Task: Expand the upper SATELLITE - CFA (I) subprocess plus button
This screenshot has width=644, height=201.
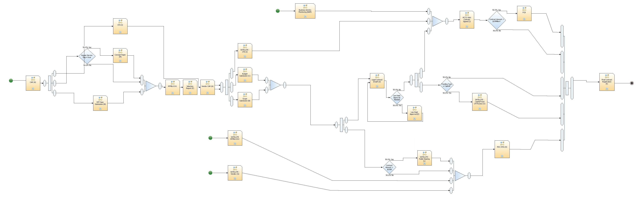Action: point(245,56)
